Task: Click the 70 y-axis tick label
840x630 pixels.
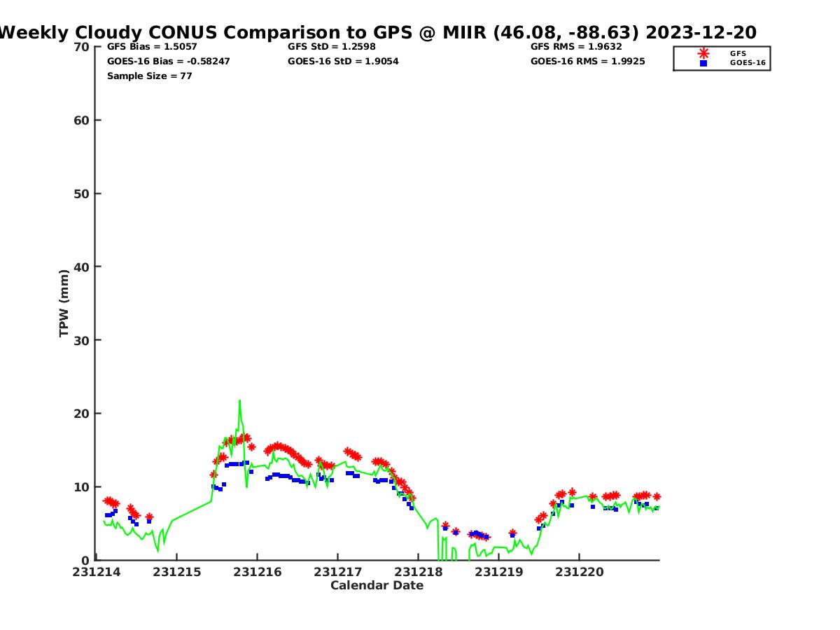Action: click(81, 47)
